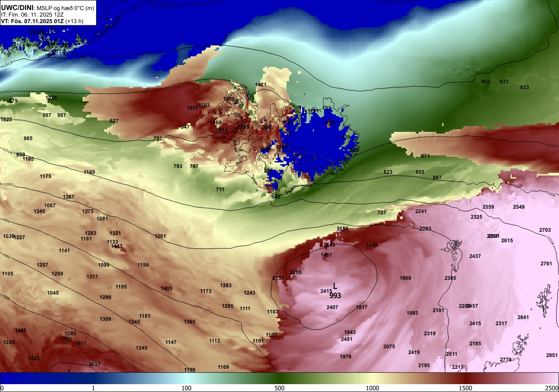Image resolution: width=559 pixels, height=392 pixels.
Task: Click the 2559 height value
Action: [488, 207]
